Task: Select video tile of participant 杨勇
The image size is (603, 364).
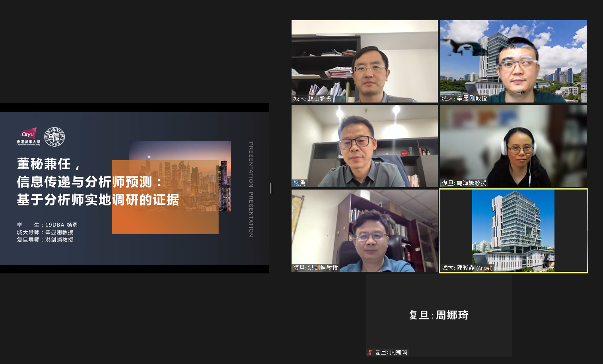Action: click(364, 146)
